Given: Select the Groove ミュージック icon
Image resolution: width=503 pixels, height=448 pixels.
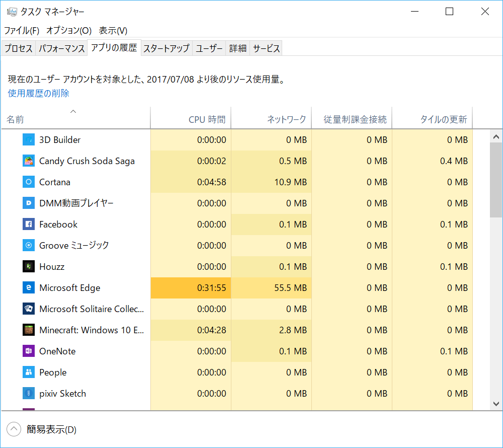Looking at the screenshot, I should click(x=29, y=246).
